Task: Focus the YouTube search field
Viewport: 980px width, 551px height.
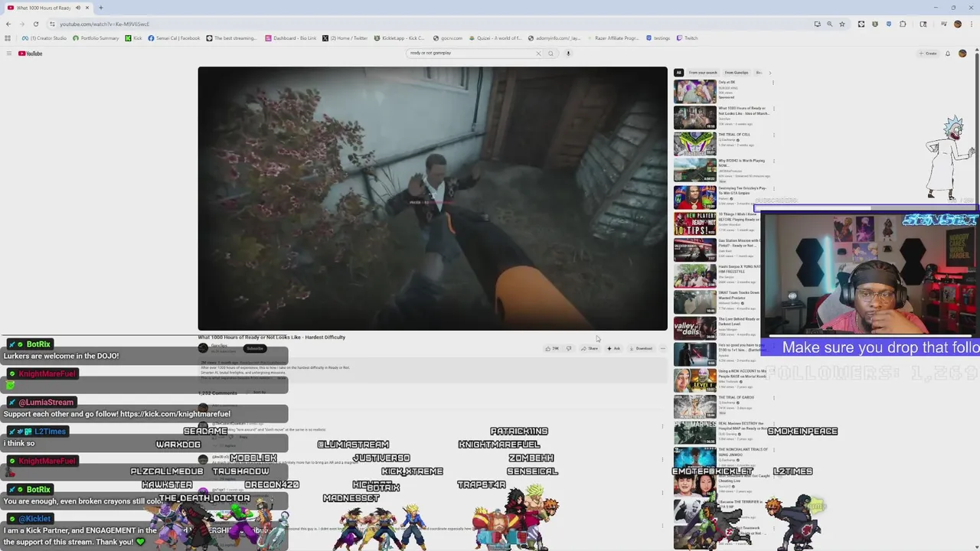Action: click(471, 54)
